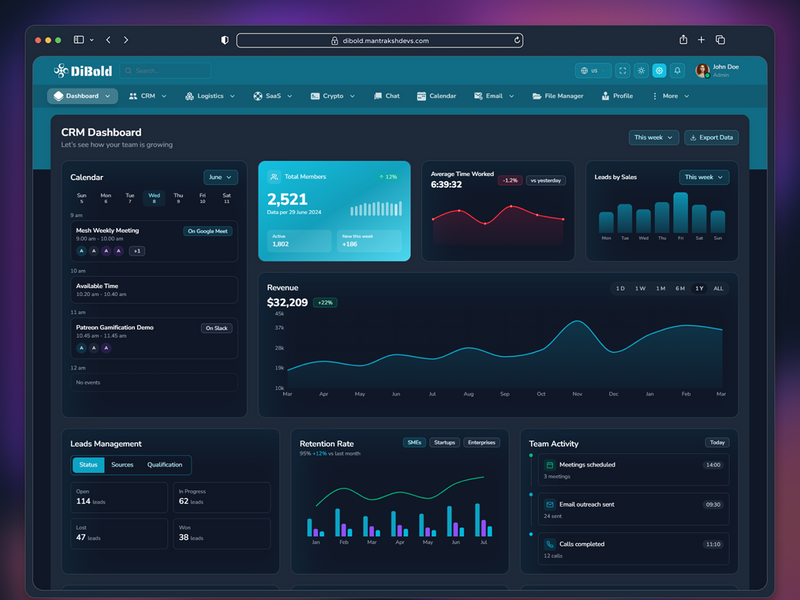Click the Total Members user icon
The height and width of the screenshot is (600, 800).
point(274,177)
